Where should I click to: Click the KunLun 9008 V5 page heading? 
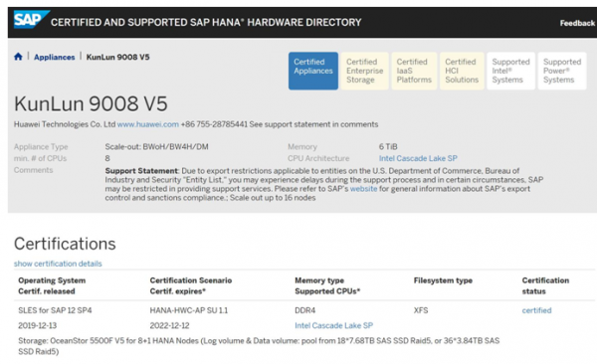tap(91, 104)
